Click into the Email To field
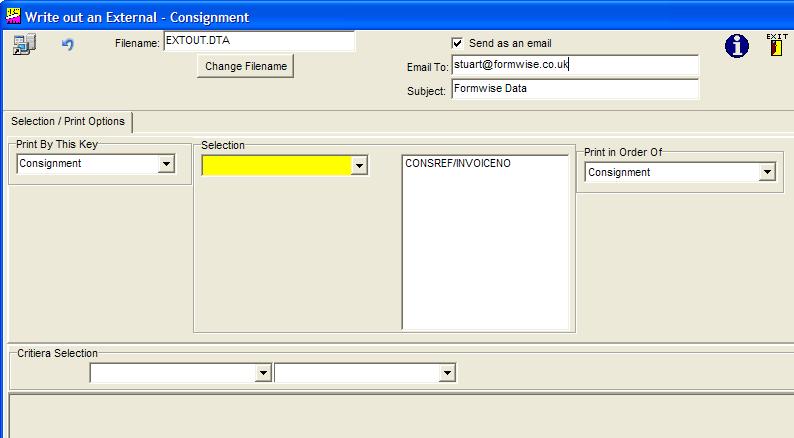 coord(573,65)
